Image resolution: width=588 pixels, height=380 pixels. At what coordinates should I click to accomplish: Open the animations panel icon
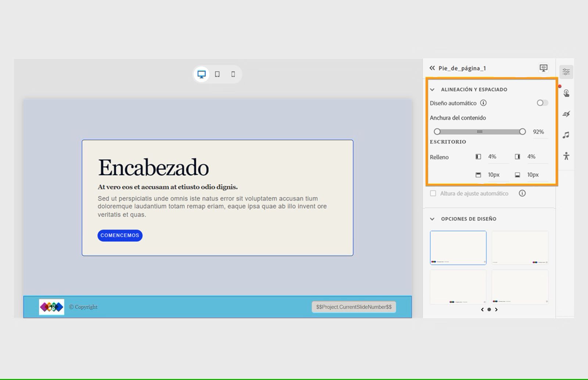pos(566,114)
